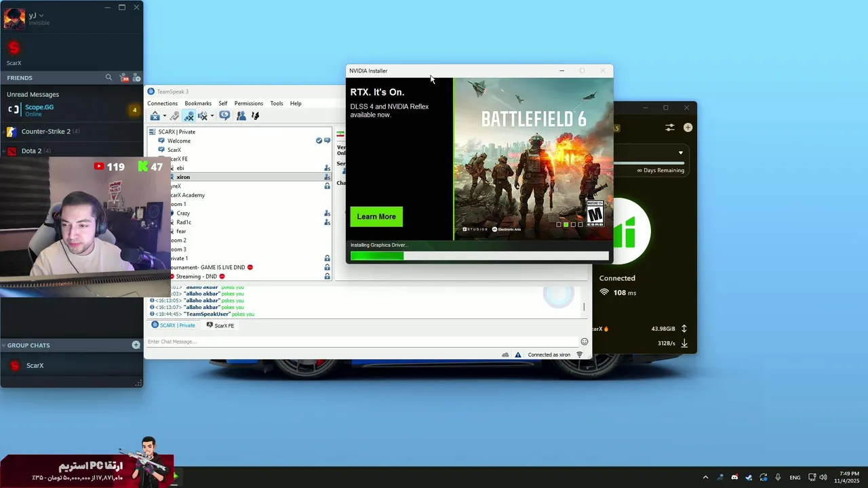This screenshot has height=488, width=868.
Task: Open the VPN server dropdown arrow
Action: tap(681, 152)
